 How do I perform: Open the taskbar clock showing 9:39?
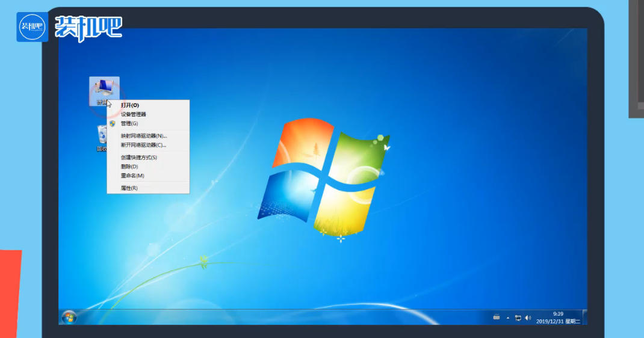[558, 318]
